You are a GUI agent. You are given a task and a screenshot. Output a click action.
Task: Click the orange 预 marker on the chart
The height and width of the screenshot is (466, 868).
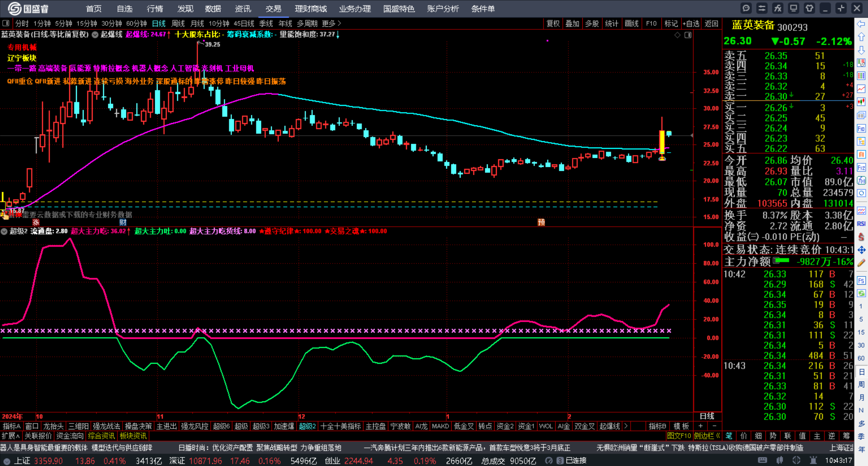pyautogui.click(x=541, y=222)
